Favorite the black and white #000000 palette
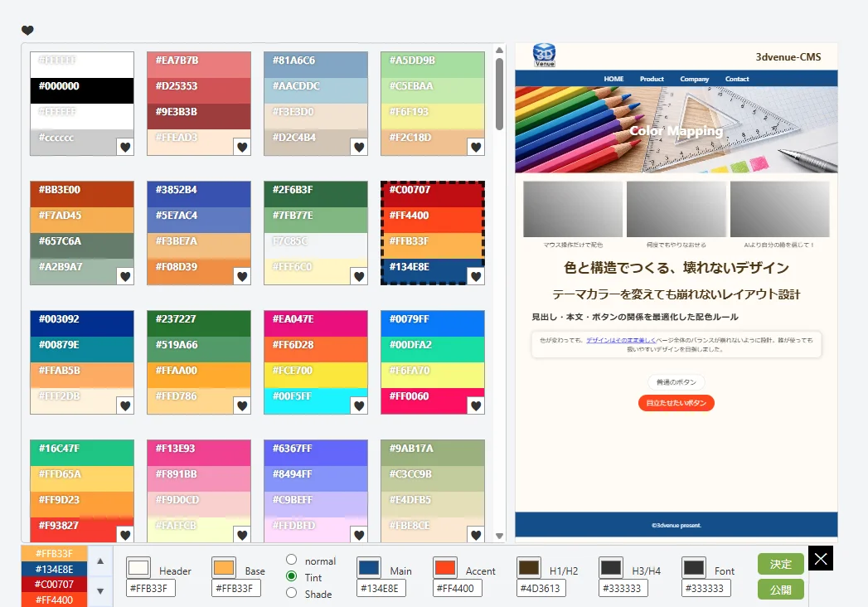 pos(125,147)
